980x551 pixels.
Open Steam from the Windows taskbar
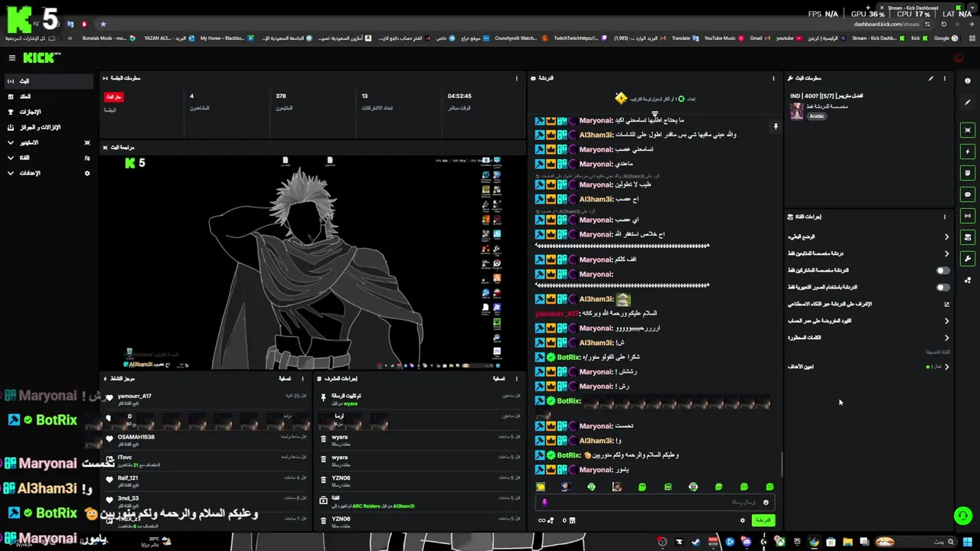(x=696, y=542)
